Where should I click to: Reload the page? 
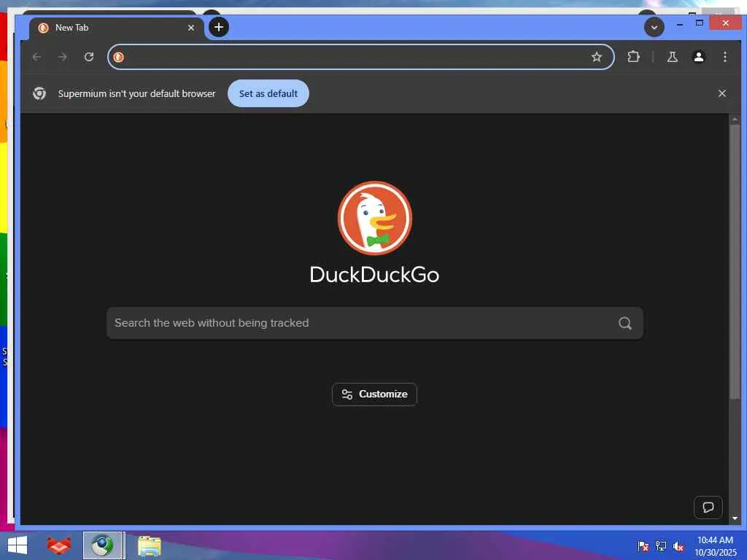click(x=88, y=57)
